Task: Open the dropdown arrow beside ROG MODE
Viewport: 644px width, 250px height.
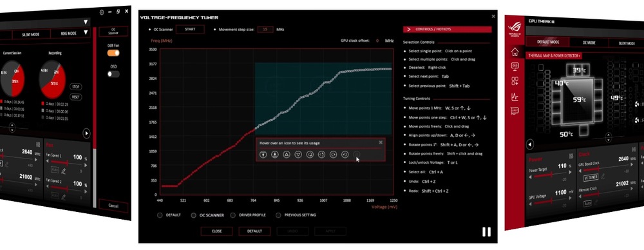Action: click(x=86, y=32)
